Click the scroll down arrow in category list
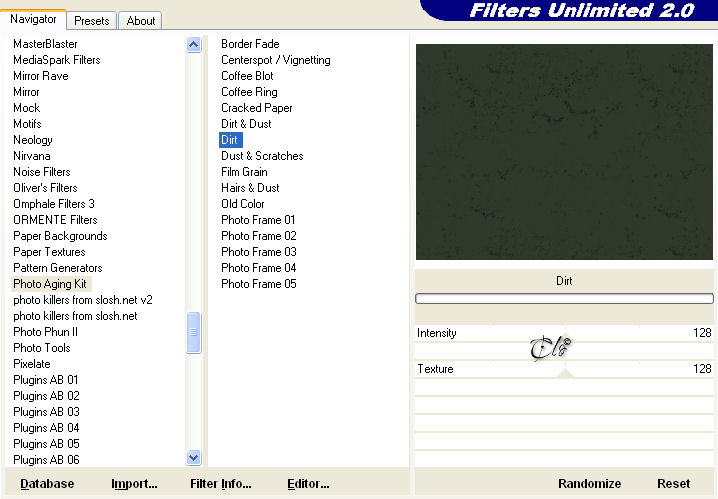This screenshot has width=718, height=499. (194, 457)
